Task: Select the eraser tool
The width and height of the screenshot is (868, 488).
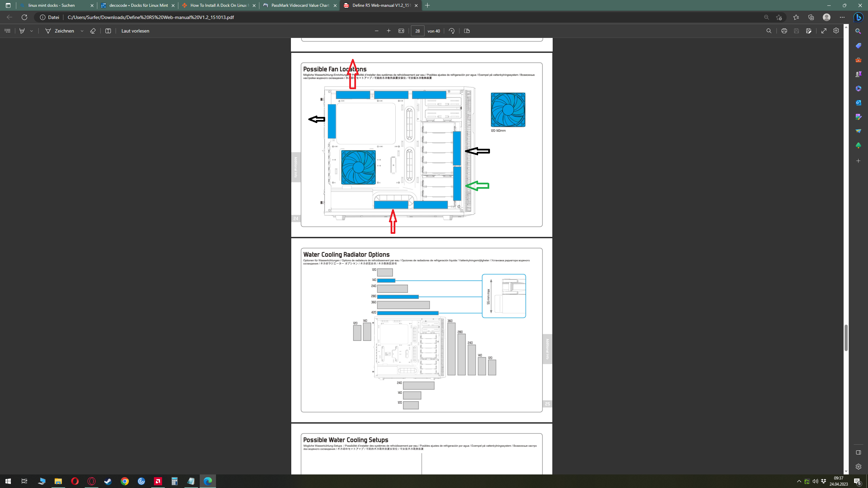Action: point(93,31)
